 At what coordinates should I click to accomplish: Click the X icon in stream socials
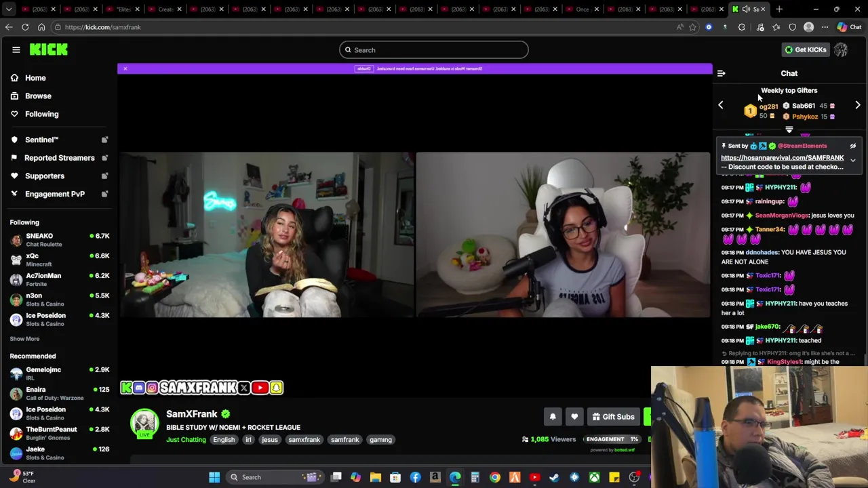coord(243,388)
